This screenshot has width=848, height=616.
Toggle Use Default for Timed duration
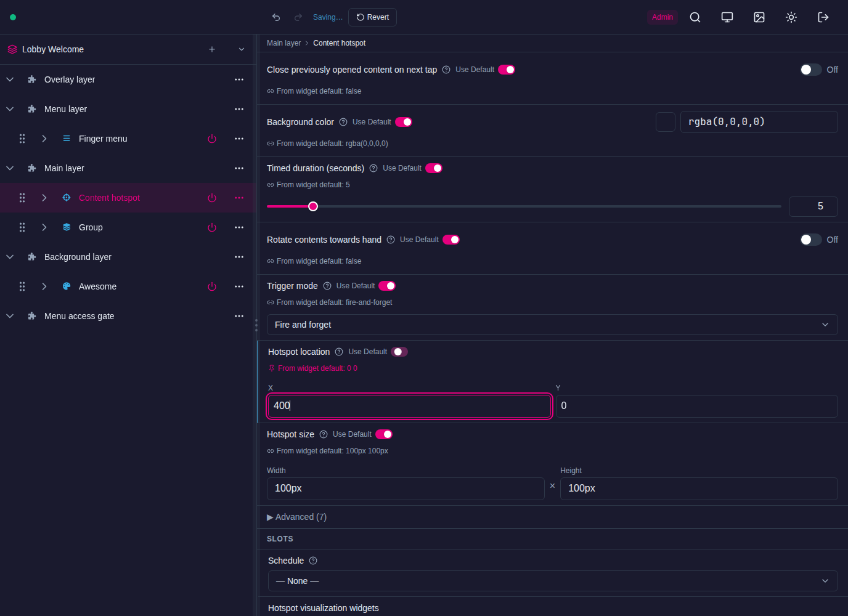(x=434, y=168)
